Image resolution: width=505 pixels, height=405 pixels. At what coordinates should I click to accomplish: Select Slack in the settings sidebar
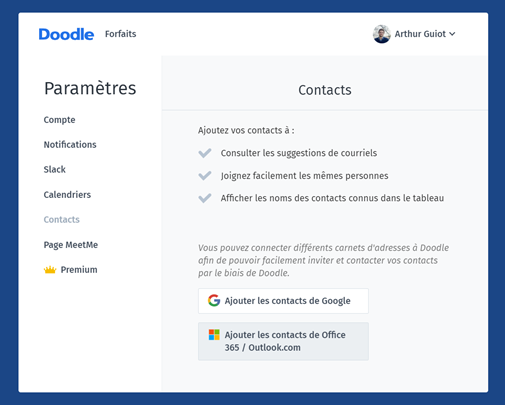pyautogui.click(x=55, y=169)
